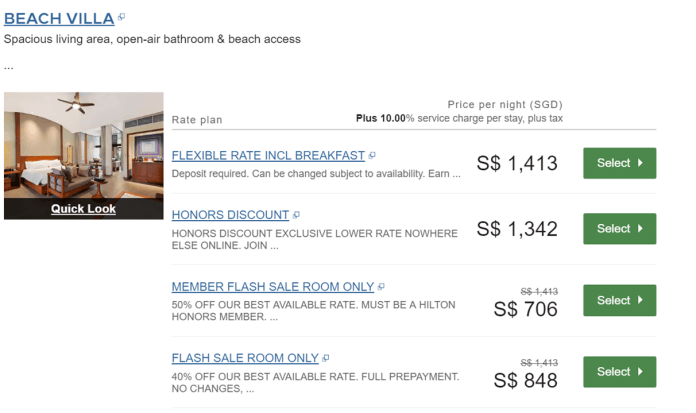Select the Flexible Rate at S$ 1,413
The image size is (696, 413).
pos(619,162)
